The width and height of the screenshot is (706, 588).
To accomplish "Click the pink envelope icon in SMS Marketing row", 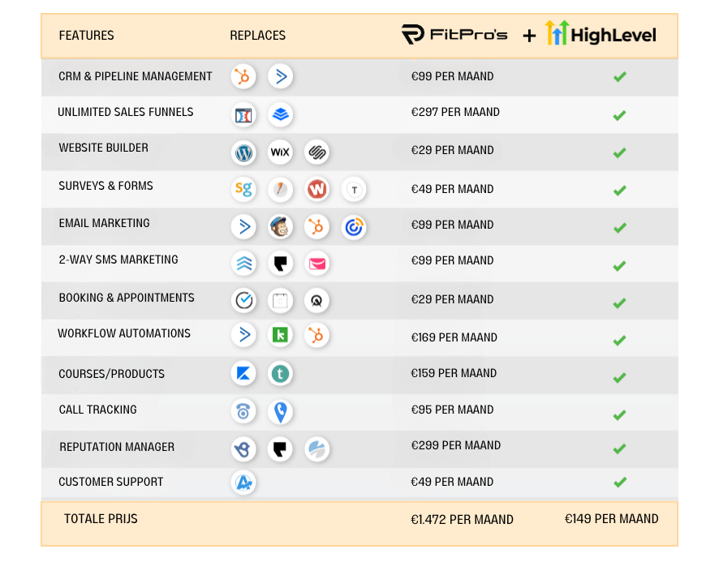I will [316, 264].
